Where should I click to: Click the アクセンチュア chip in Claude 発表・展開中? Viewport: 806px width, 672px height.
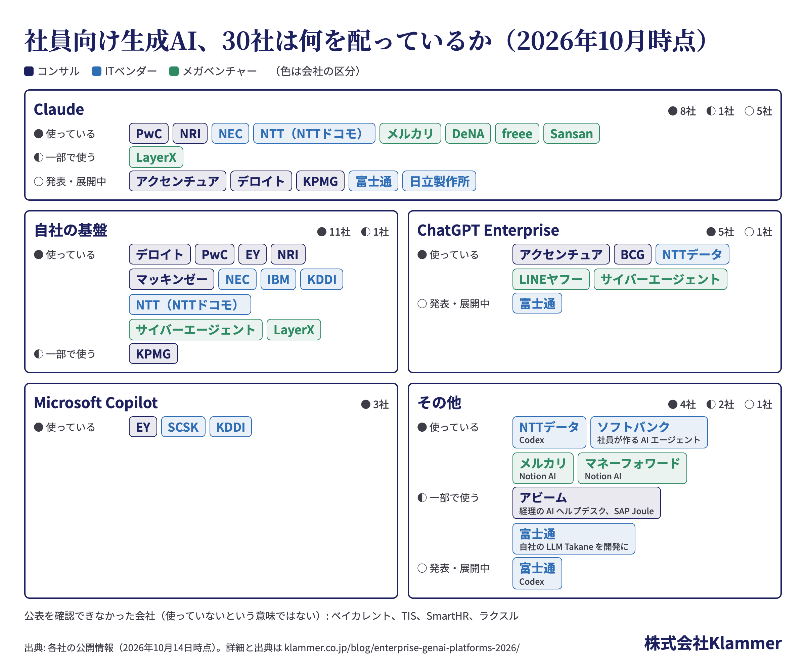pos(178,181)
